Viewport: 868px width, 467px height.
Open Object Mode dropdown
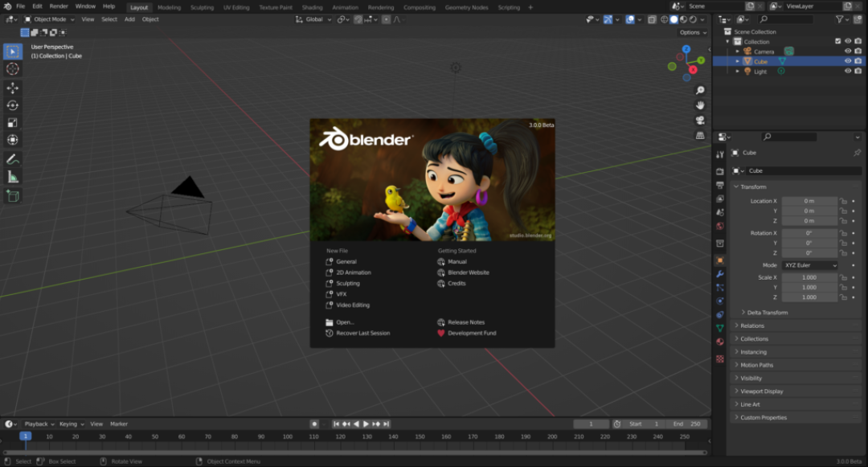tap(49, 19)
